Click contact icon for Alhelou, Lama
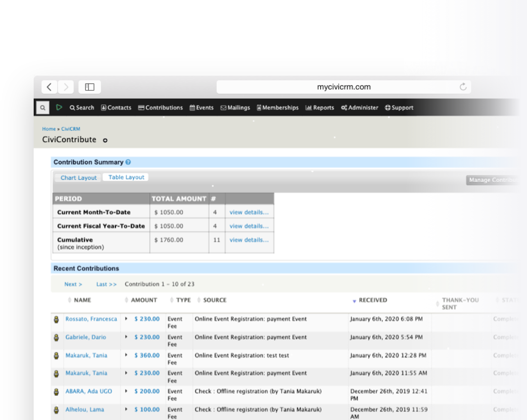The width and height of the screenshot is (527, 420). (56, 410)
